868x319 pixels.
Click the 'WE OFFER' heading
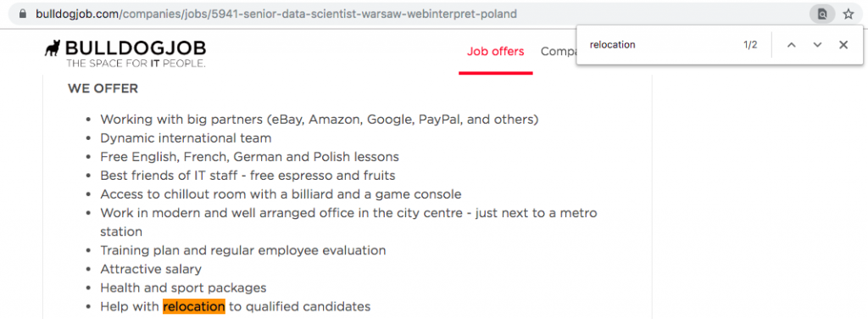coord(103,88)
